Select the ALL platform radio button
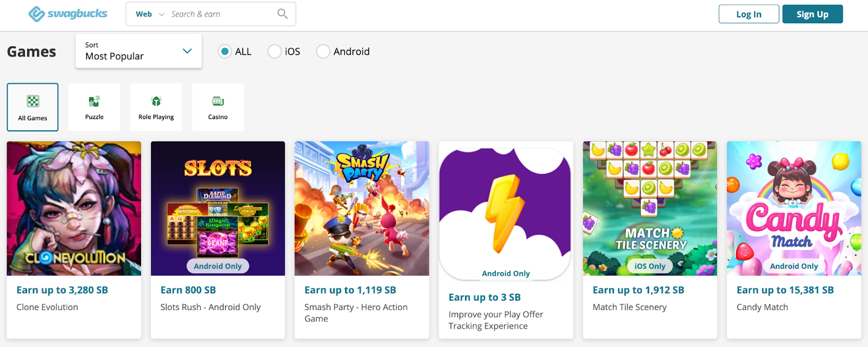868x347 pixels. tap(225, 52)
